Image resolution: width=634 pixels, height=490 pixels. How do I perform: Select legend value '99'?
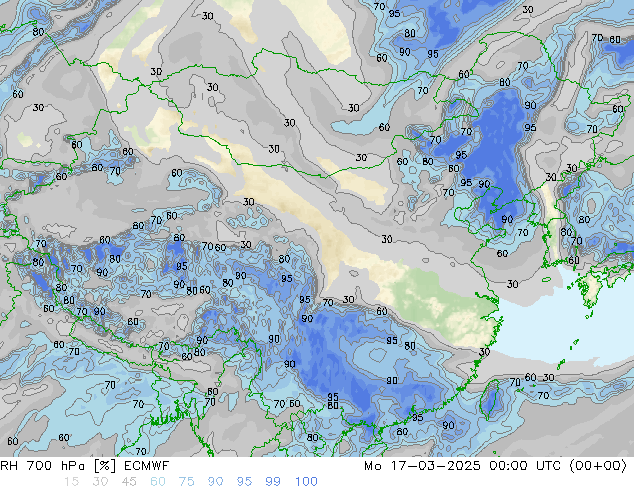tap(273, 482)
